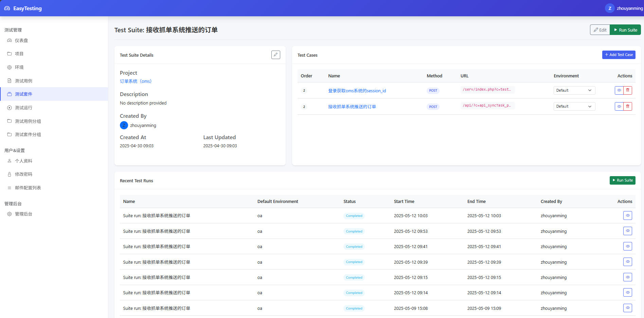Open 测试套件分组 in sidebar
This screenshot has width=644, height=318.
(x=54, y=134)
